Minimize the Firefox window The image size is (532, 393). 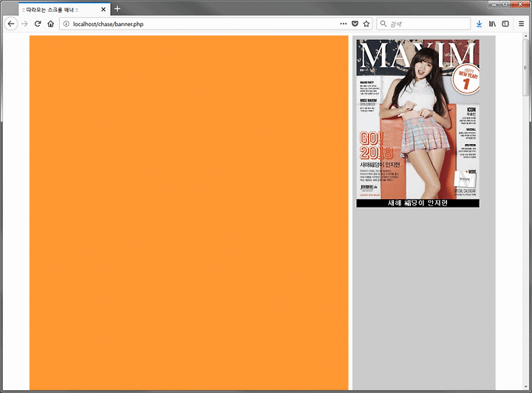click(x=494, y=4)
